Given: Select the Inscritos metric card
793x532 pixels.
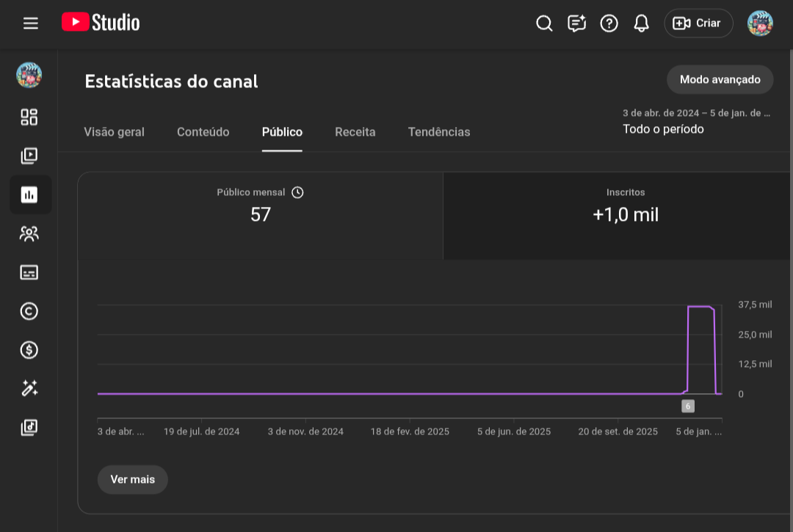Looking at the screenshot, I should pos(625,215).
